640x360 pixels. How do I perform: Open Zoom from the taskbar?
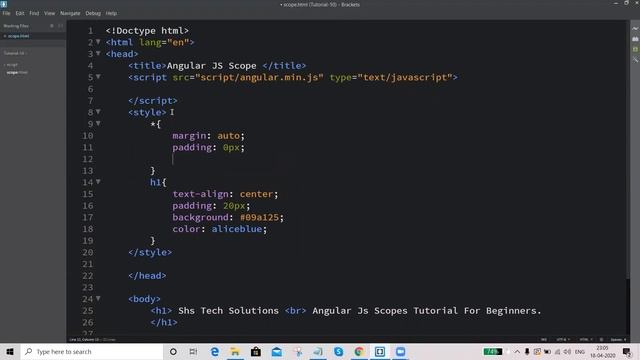(x=400, y=351)
